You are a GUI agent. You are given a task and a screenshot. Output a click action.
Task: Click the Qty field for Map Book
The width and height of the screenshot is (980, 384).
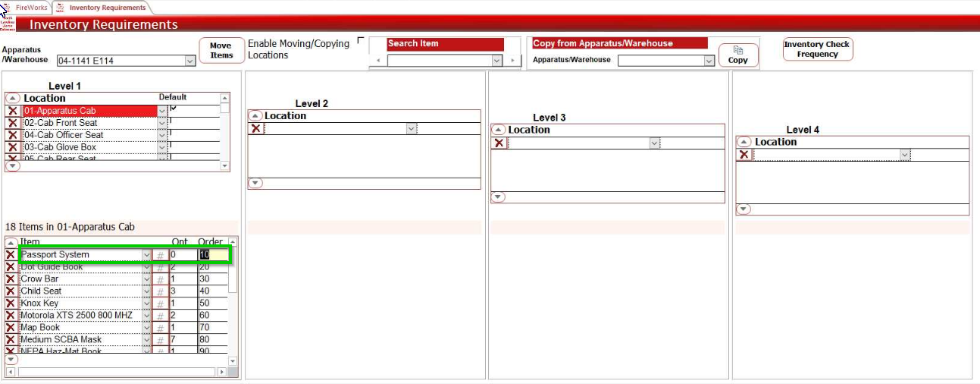click(183, 328)
